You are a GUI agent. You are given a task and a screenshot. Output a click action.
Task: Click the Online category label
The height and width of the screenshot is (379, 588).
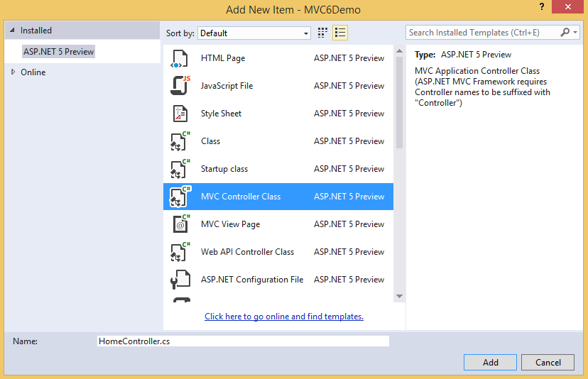[x=33, y=72]
